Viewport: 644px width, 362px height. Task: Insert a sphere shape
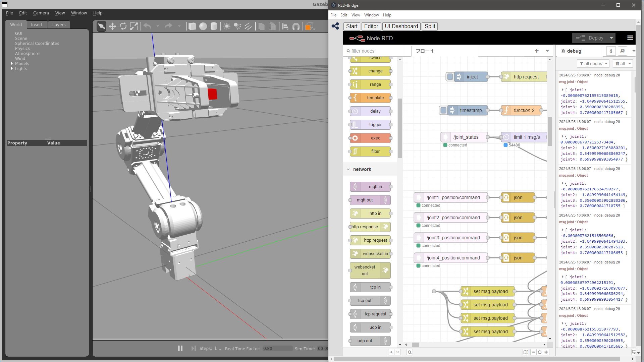click(203, 26)
